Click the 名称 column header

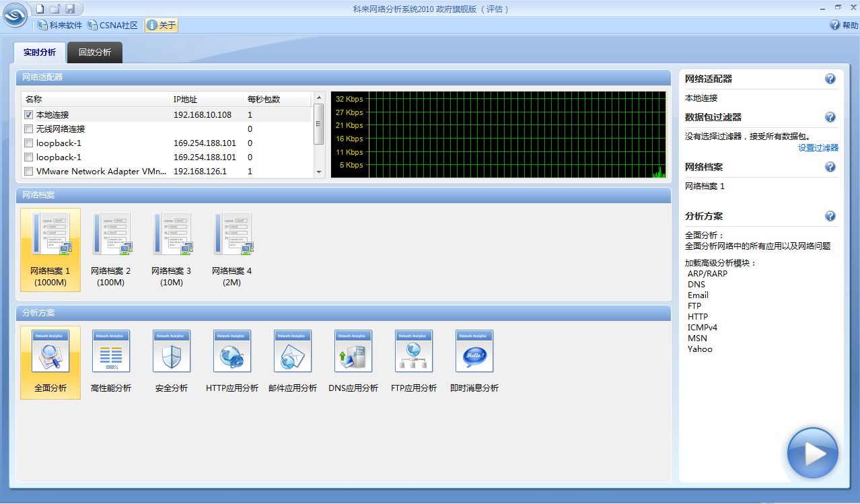point(94,99)
